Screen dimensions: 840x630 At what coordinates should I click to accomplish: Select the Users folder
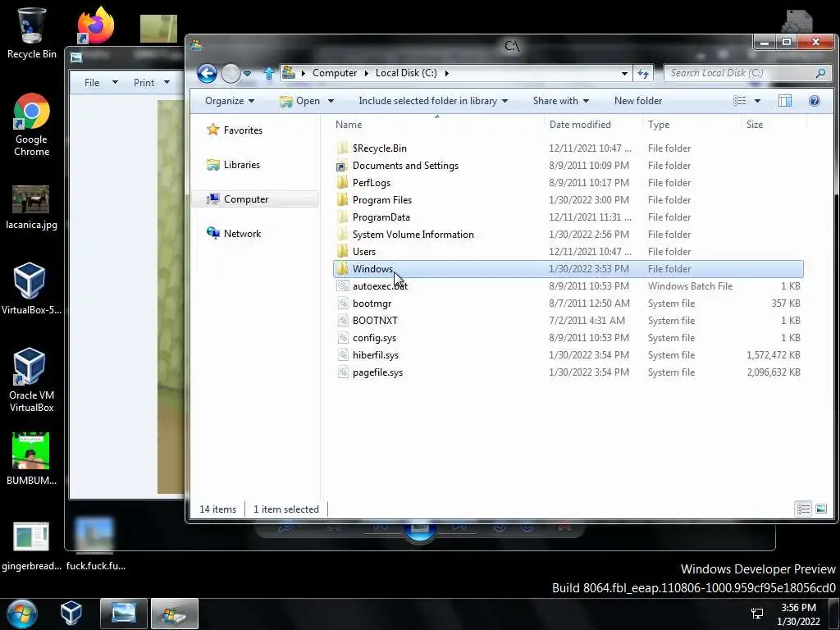pyautogui.click(x=568, y=251)
